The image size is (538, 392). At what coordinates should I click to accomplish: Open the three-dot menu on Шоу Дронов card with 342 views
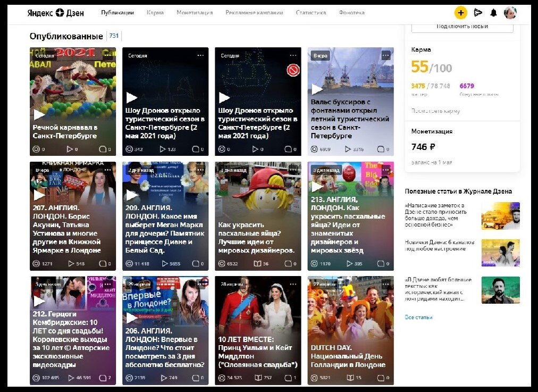[x=200, y=56]
